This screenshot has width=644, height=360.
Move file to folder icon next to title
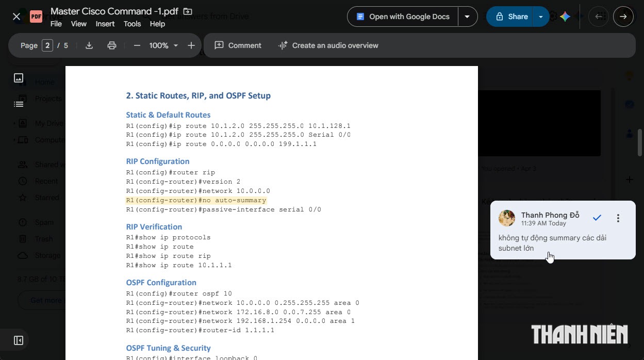tap(188, 11)
